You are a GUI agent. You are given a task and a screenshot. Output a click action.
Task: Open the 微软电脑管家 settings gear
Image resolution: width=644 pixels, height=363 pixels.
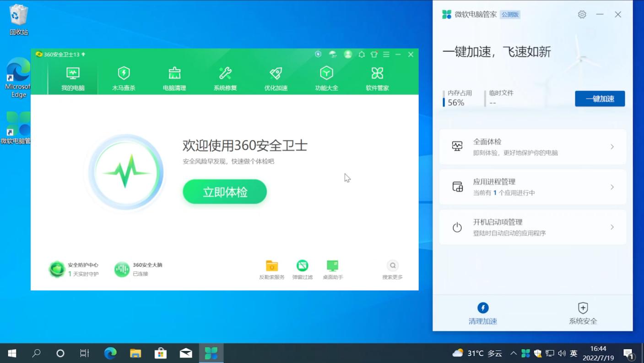[582, 14]
